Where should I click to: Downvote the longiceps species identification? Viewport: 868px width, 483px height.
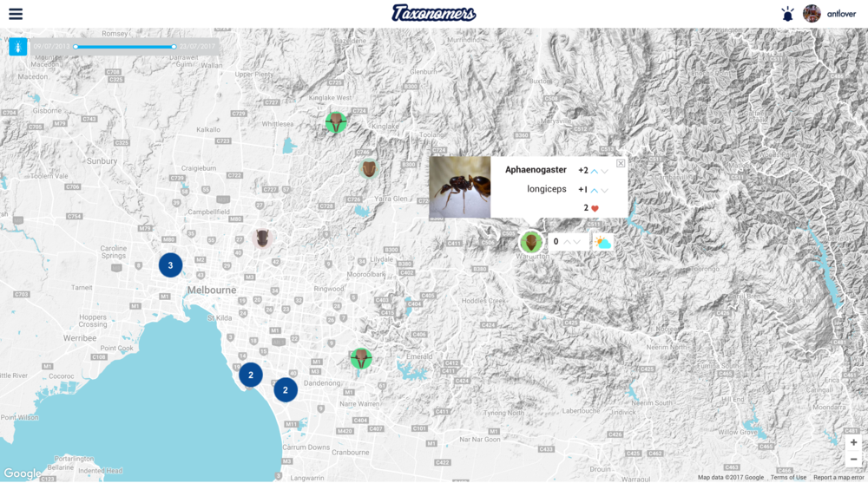click(x=605, y=190)
